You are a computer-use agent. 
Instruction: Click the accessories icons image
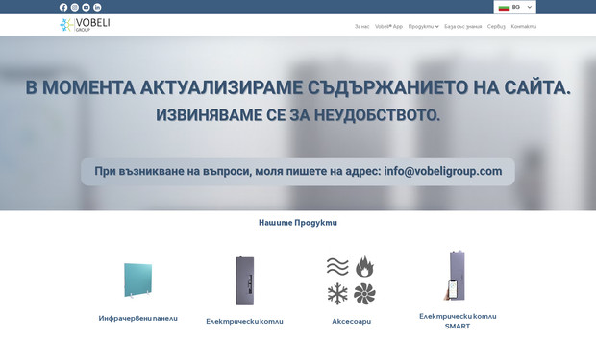pos(351,280)
